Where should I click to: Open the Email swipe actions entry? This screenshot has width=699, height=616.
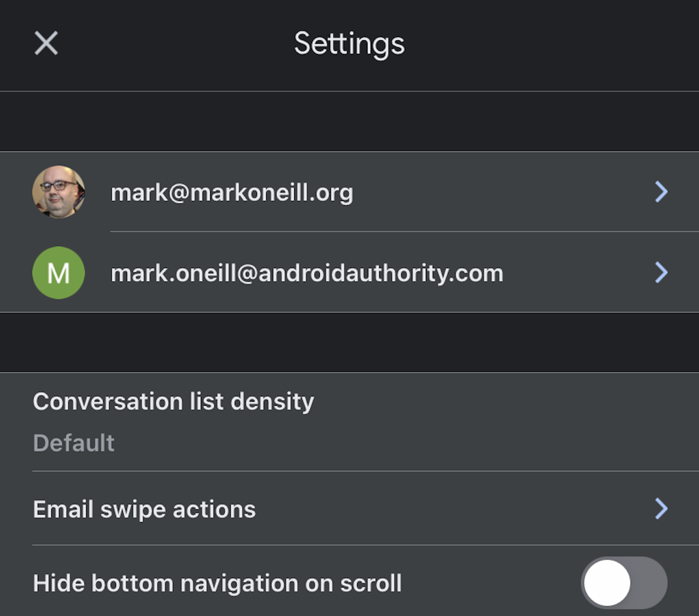144,509
